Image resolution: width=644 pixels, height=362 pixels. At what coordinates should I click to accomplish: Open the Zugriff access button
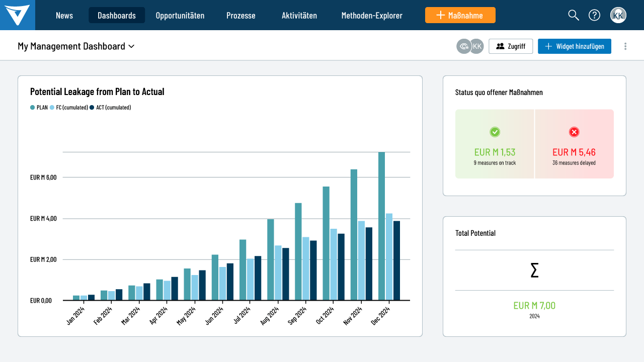(x=511, y=46)
